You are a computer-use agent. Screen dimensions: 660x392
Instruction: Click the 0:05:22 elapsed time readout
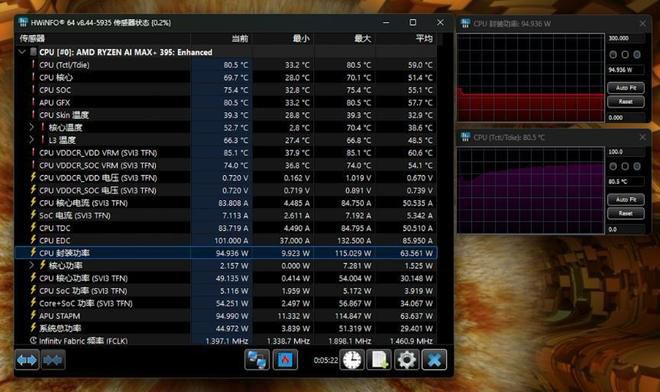click(326, 360)
